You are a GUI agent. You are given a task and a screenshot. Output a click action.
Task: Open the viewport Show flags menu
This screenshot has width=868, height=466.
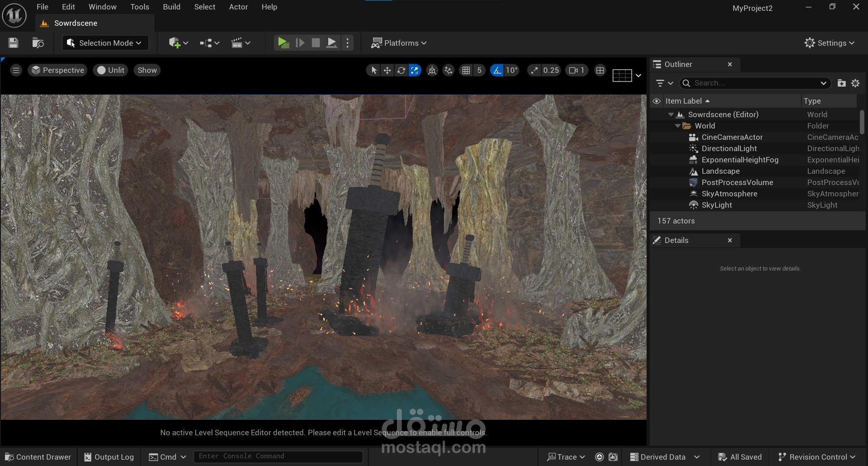[147, 70]
